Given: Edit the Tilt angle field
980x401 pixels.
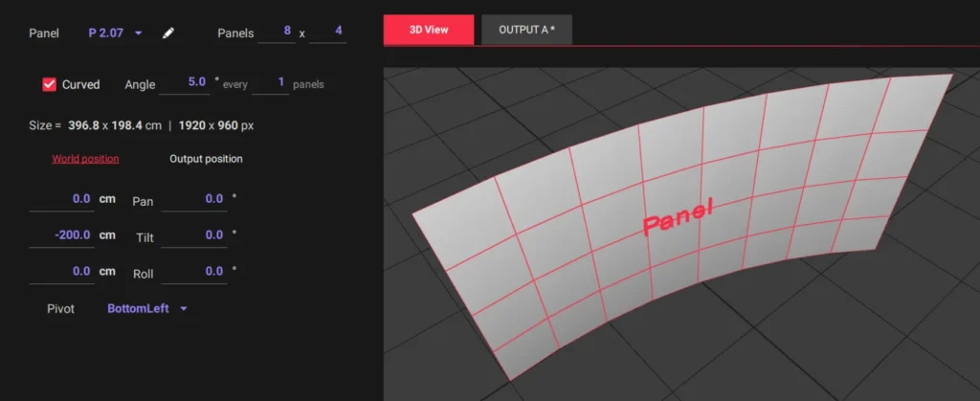Looking at the screenshot, I should (194, 235).
